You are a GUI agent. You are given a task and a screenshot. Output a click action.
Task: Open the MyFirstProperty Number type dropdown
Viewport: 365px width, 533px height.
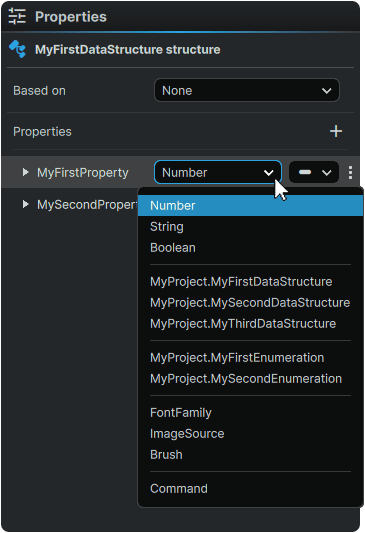point(218,172)
